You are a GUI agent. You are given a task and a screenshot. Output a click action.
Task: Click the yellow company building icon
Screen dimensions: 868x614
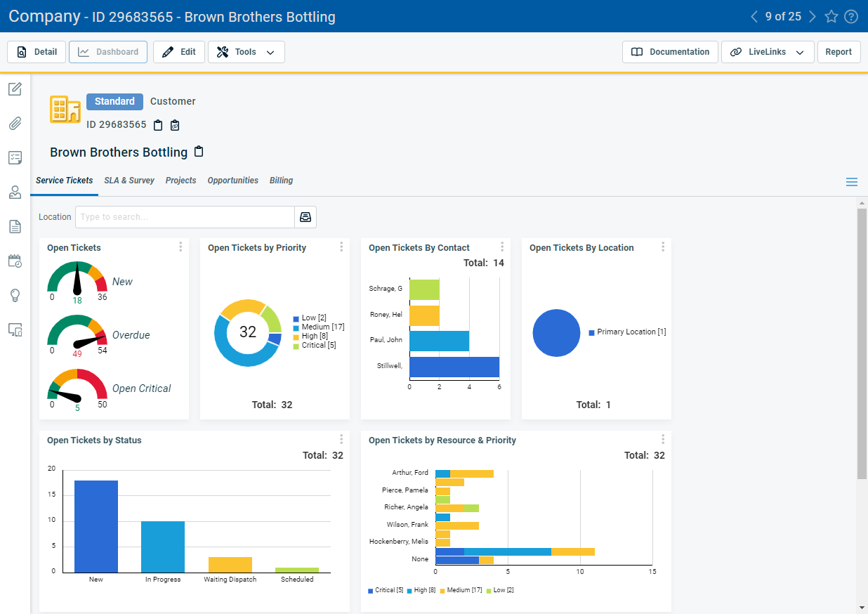point(65,110)
